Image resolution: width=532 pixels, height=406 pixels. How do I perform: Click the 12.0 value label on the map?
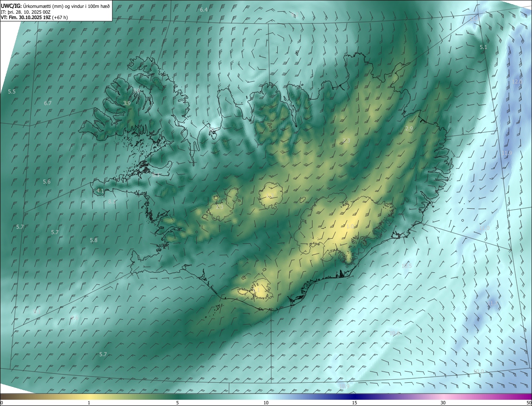[x=517, y=82]
